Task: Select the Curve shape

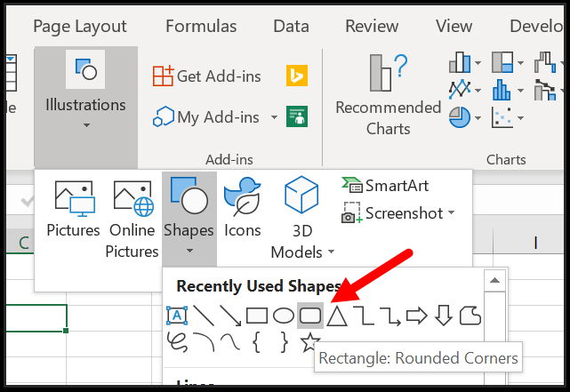Action: coord(230,342)
